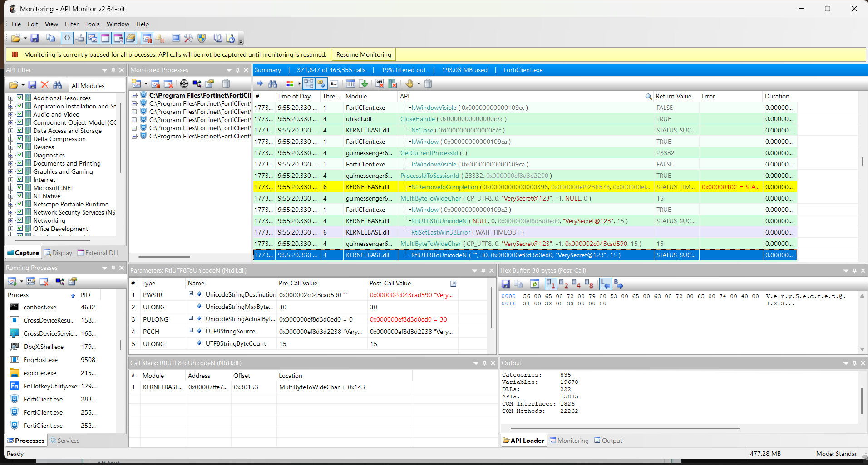The image size is (868, 465).
Task: Expand the UnicodeStringDestination parameter row
Action: 191,294
